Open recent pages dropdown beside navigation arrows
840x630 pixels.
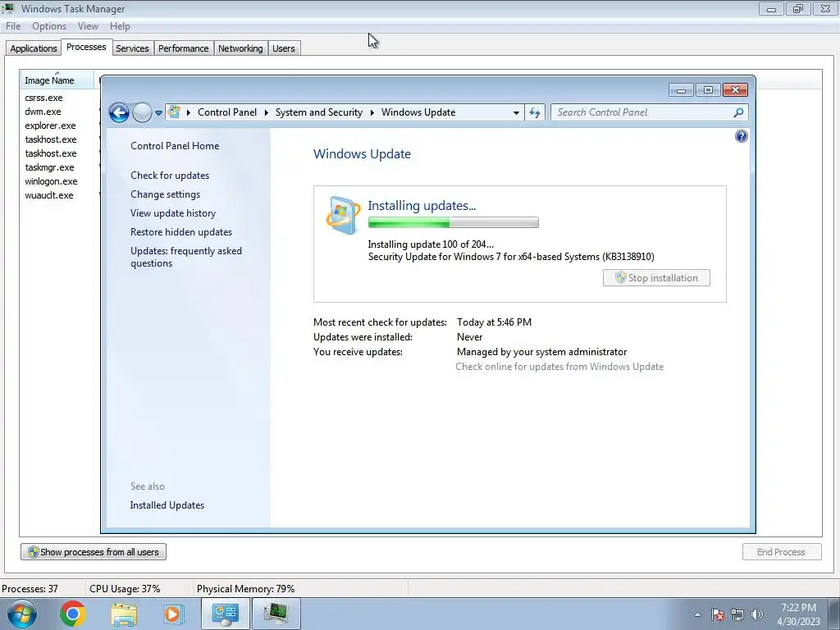[158, 113]
